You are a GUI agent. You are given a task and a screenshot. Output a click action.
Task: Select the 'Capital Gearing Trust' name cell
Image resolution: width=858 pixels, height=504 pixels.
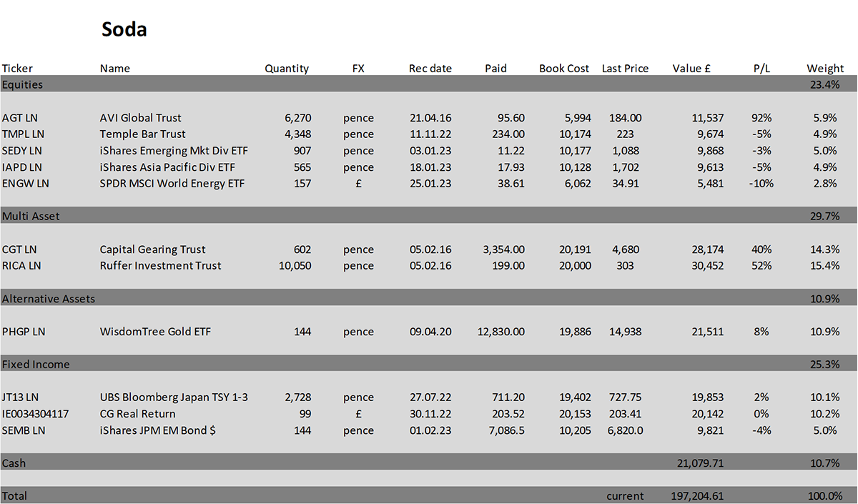[x=152, y=249]
